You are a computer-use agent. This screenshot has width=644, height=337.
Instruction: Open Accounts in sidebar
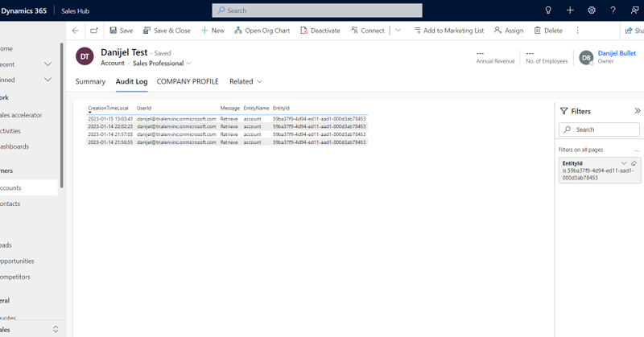pyautogui.click(x=29, y=187)
